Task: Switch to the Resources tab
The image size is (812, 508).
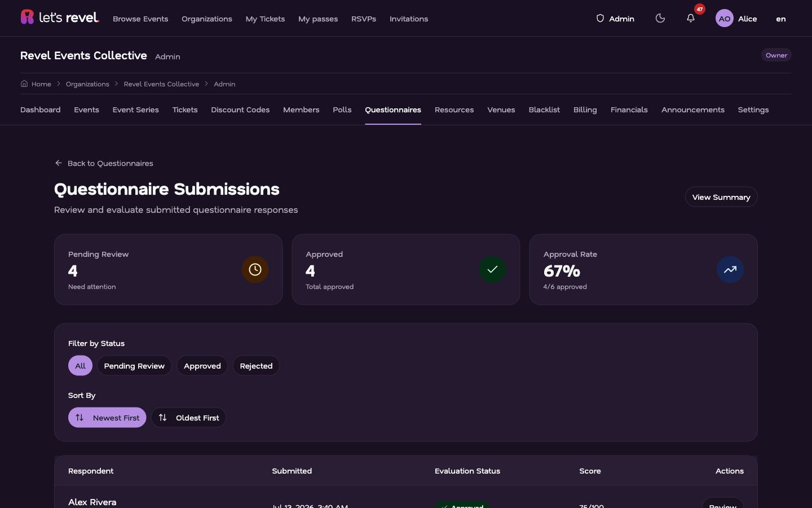Action: (454, 110)
